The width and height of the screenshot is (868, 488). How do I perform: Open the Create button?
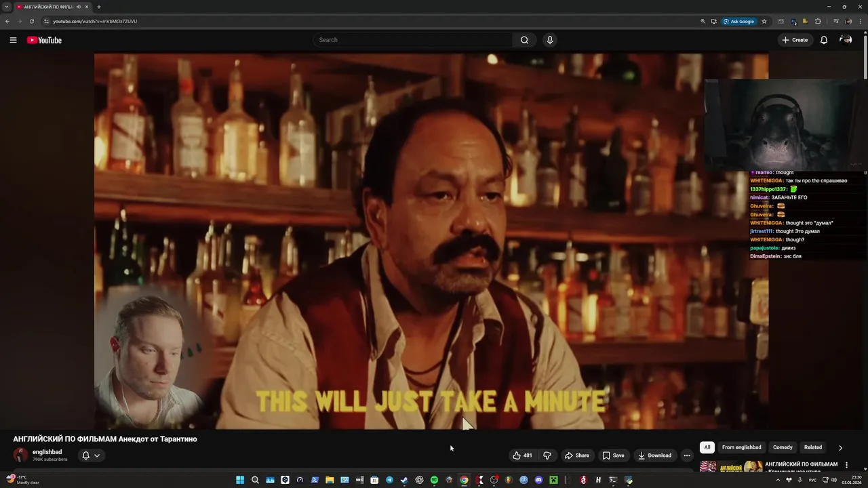pos(795,40)
